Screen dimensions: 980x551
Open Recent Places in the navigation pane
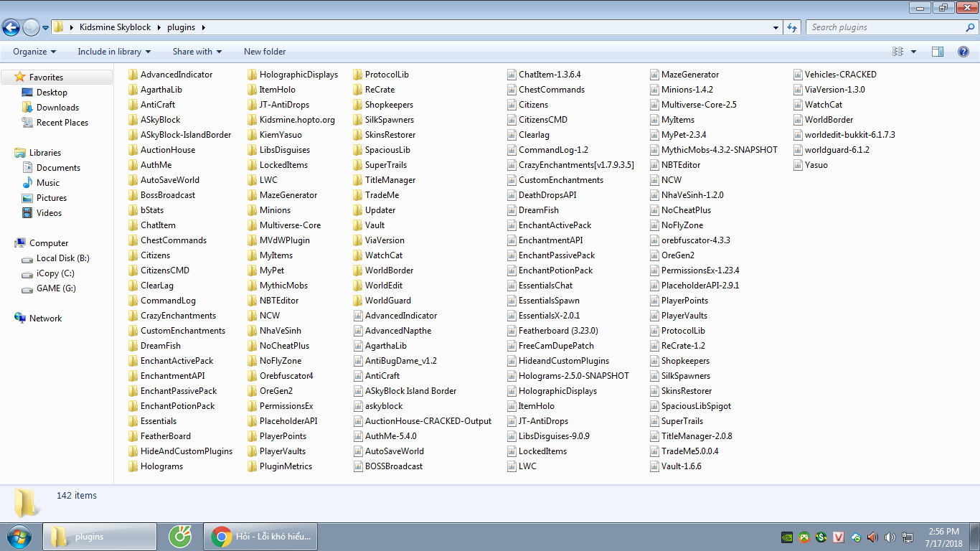click(62, 123)
